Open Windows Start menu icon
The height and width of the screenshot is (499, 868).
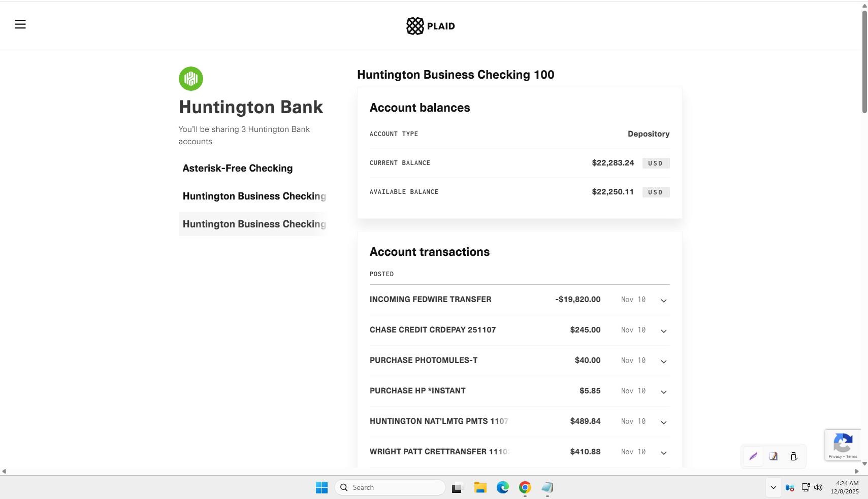(322, 487)
